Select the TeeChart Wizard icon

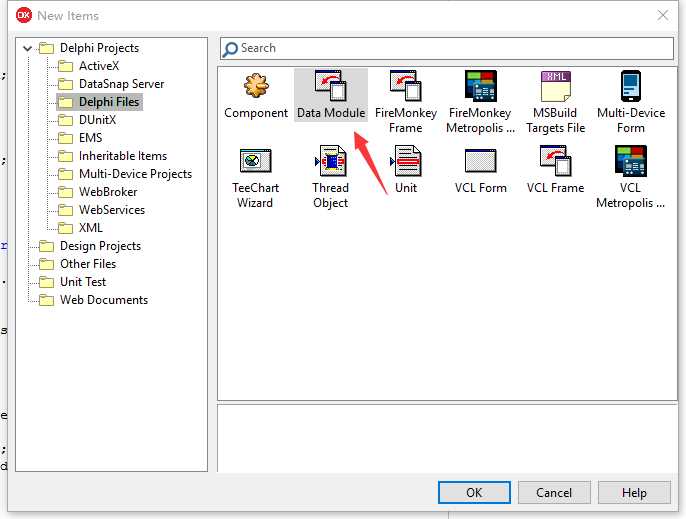[x=256, y=161]
